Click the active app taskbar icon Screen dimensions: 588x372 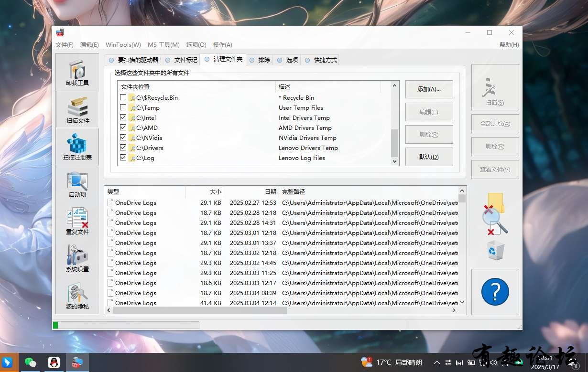(x=77, y=362)
